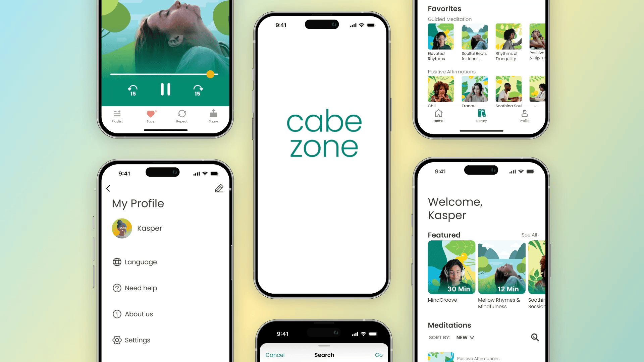Toggle the pause button in media player
The image size is (644, 362).
(x=165, y=89)
